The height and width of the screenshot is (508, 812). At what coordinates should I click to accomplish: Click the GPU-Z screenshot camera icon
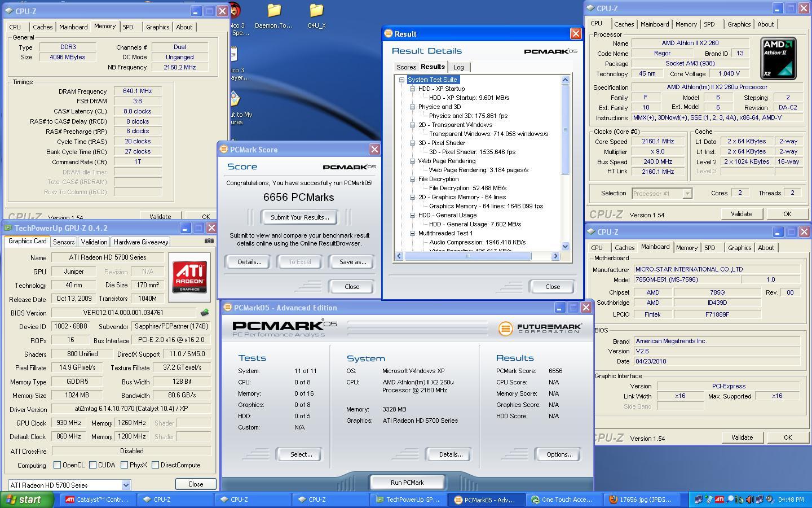click(209, 241)
